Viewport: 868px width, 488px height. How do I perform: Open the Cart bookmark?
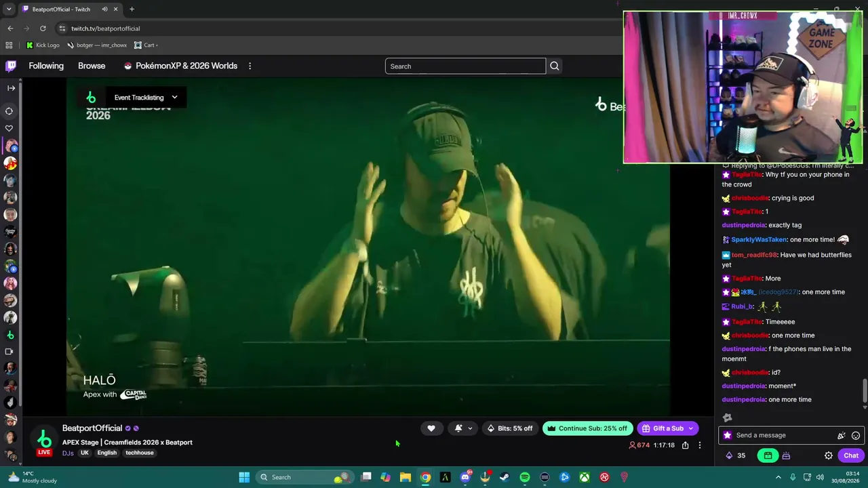tap(145, 45)
